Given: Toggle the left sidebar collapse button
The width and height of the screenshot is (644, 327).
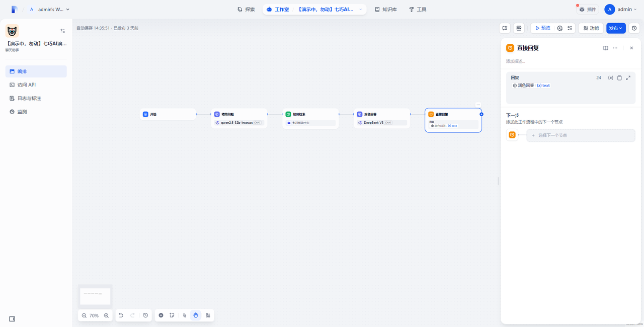Looking at the screenshot, I should (x=12, y=318).
